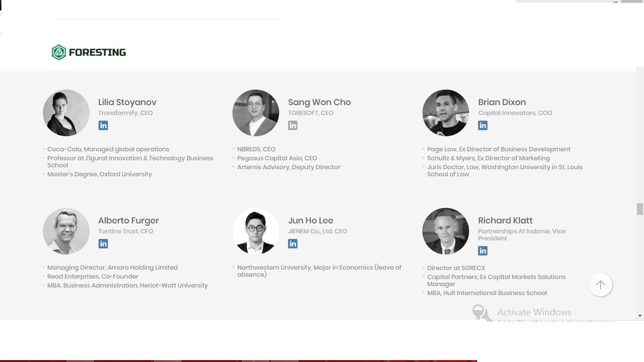The image size is (644, 362).
Task: Click Partnerships At Indorse, Vice President text
Action: click(x=522, y=235)
